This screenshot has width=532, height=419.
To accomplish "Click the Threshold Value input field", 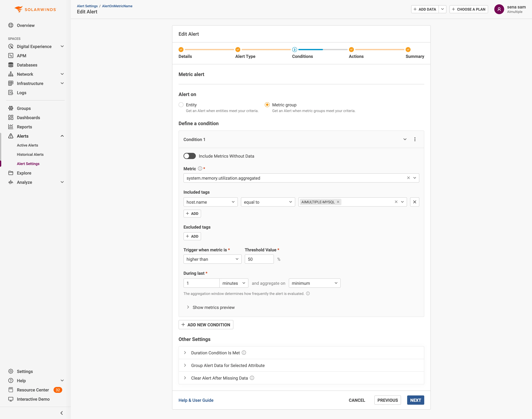I will [x=259, y=259].
